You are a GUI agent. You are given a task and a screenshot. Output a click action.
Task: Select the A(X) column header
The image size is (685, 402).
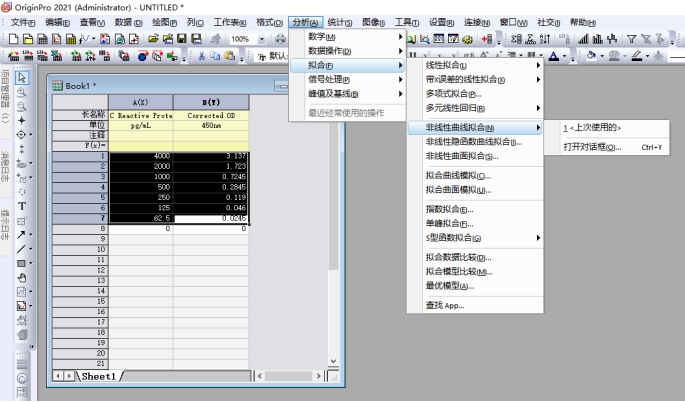tap(140, 102)
